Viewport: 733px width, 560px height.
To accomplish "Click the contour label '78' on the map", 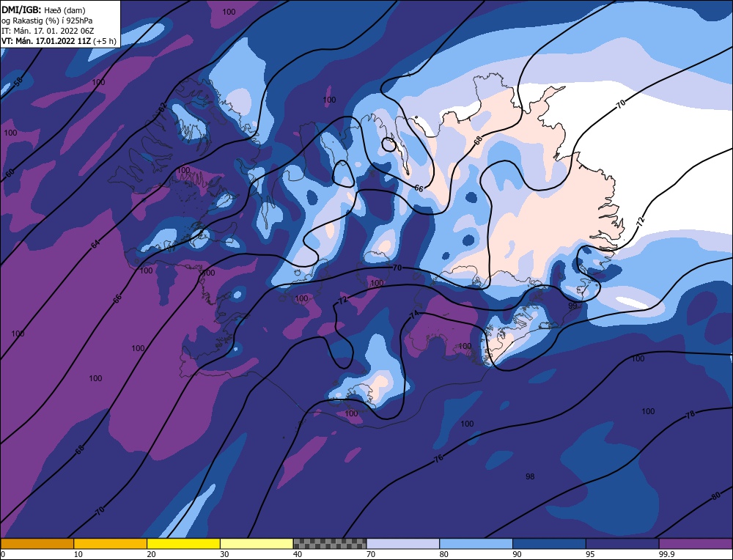I will pyautogui.click(x=690, y=414).
